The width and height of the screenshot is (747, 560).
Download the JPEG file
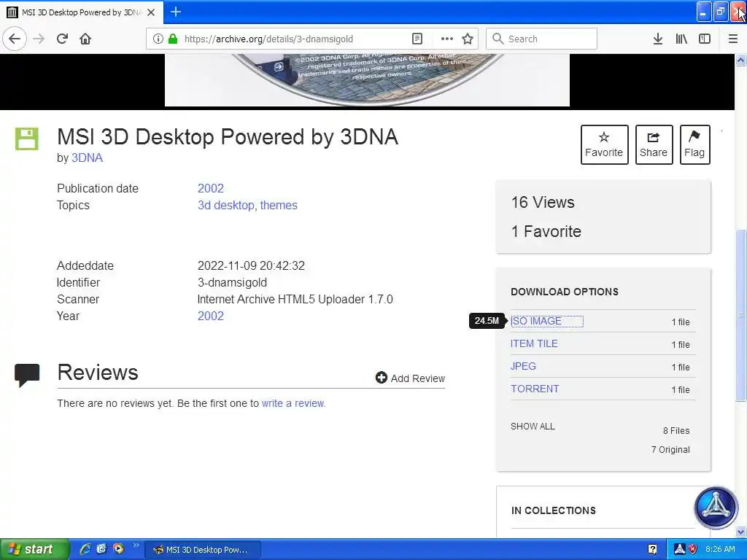tap(523, 366)
